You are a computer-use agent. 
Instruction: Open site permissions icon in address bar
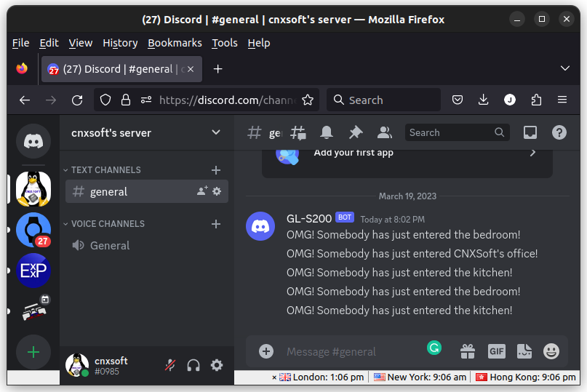click(146, 100)
